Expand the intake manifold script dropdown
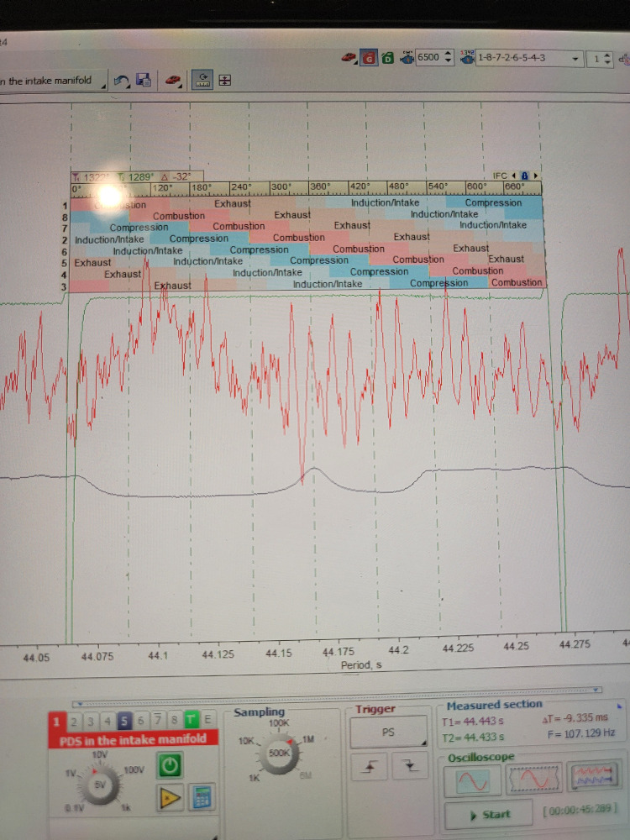This screenshot has height=840, width=630. pos(102,84)
